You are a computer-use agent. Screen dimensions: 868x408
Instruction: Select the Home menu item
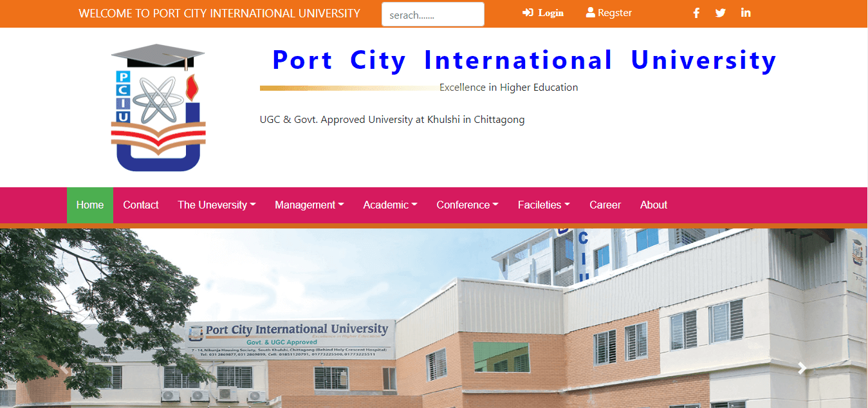tap(90, 205)
